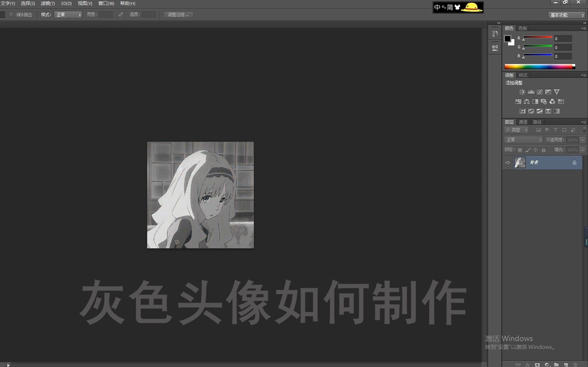This screenshot has height=367, width=588.
Task: Open the Adjustments panel flyout menu
Action: point(583,75)
